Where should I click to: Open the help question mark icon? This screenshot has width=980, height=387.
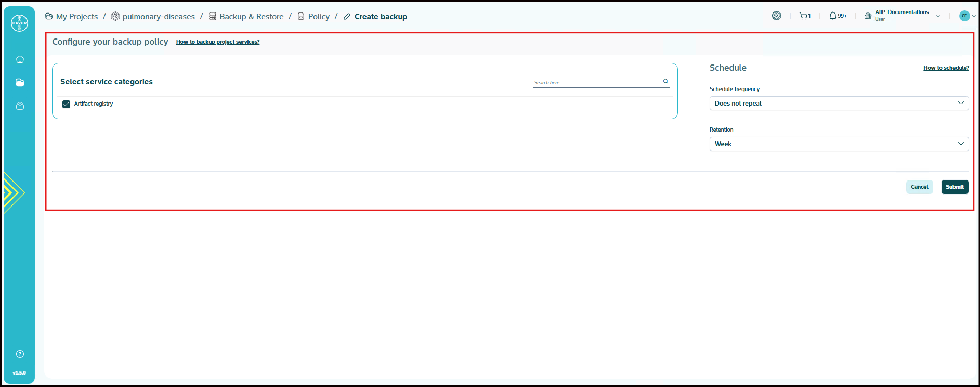click(20, 354)
